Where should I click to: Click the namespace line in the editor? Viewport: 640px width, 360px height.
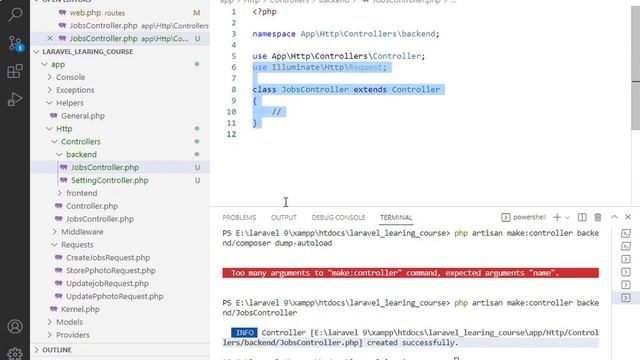click(x=346, y=34)
